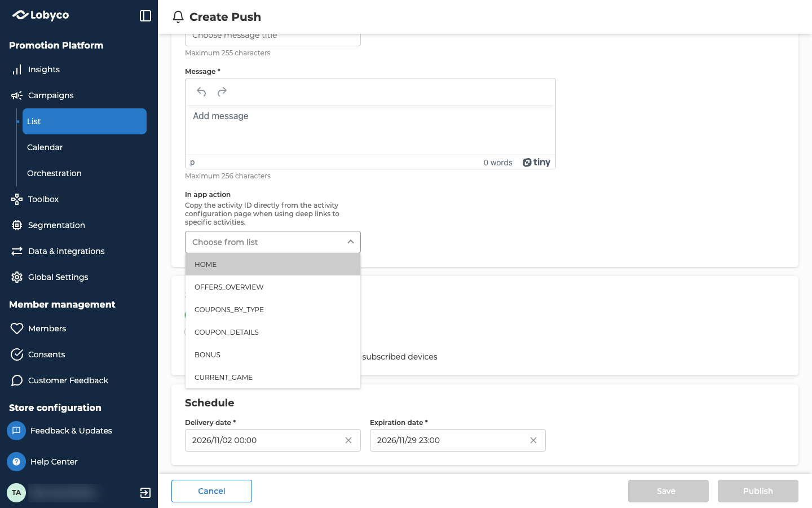Click the Insights bar chart icon
812x508 pixels.
pos(17,69)
